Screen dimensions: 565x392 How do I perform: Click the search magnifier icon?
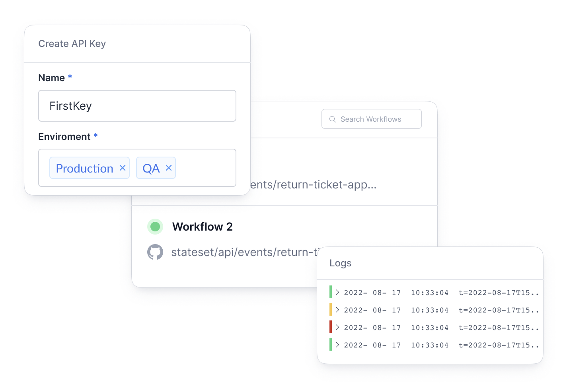click(333, 119)
